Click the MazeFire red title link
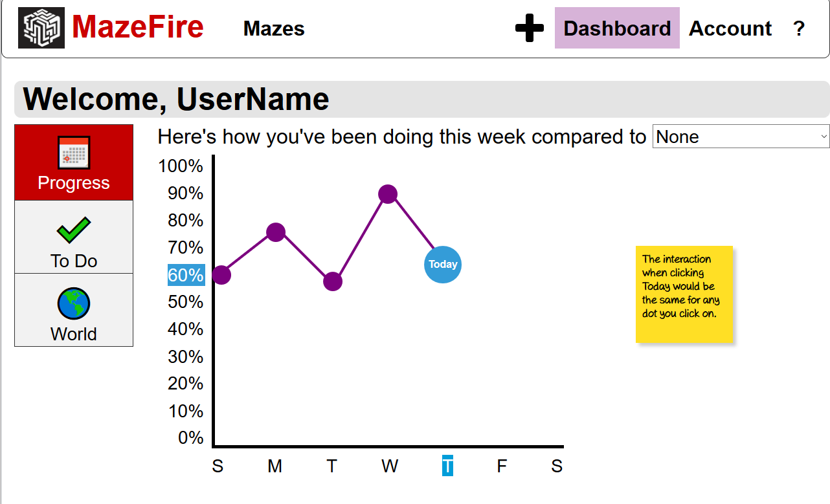 point(138,27)
